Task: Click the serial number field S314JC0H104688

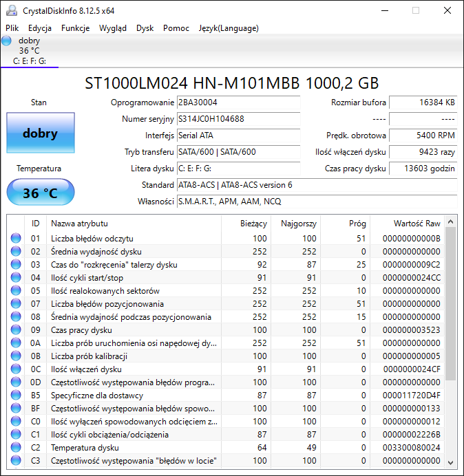Action: tap(238, 119)
